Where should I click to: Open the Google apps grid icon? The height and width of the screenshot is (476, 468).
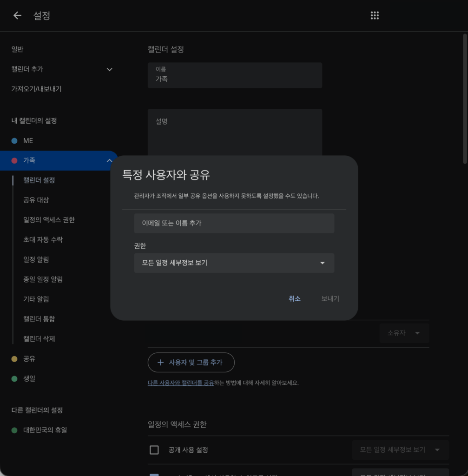click(375, 15)
